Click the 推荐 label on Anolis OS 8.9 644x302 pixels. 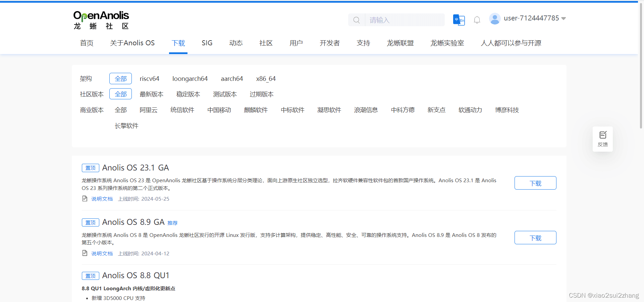coord(172,223)
